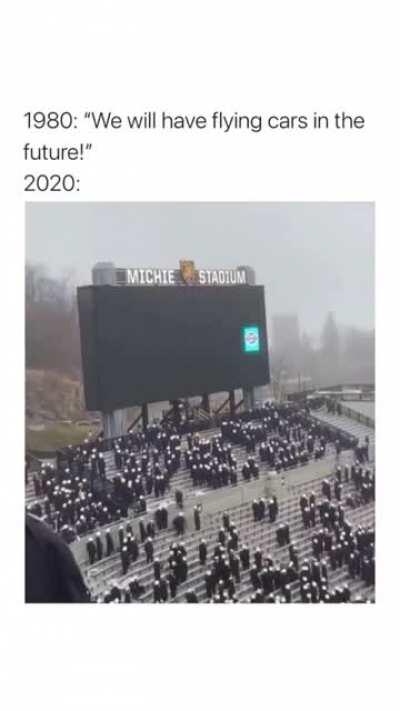This screenshot has width=400, height=711.
Task: Click the large black scoreboard screen
Action: click(173, 346)
